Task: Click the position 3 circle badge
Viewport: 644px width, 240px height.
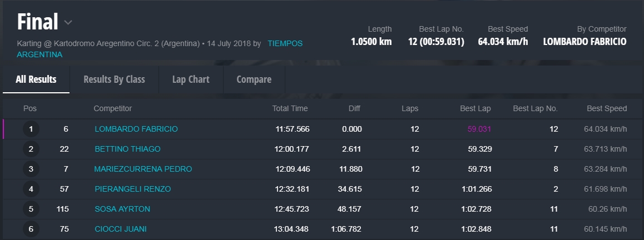Action: point(31,169)
